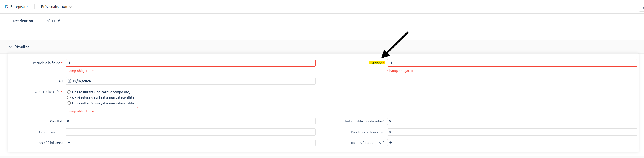This screenshot has height=158, width=644.
Task: Click plus icon in Période à la fin de
Action: point(69,63)
